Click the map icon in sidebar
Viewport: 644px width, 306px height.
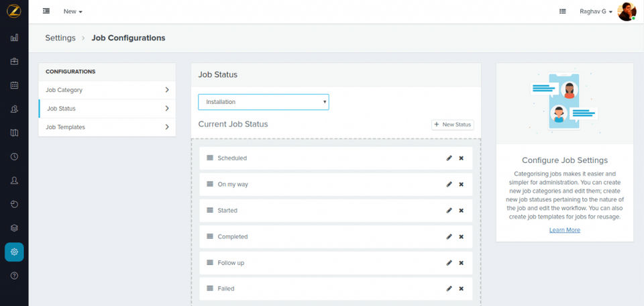tap(14, 133)
